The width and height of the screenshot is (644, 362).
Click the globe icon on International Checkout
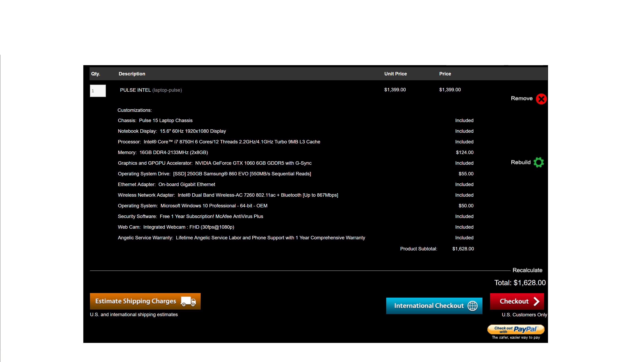[473, 306]
